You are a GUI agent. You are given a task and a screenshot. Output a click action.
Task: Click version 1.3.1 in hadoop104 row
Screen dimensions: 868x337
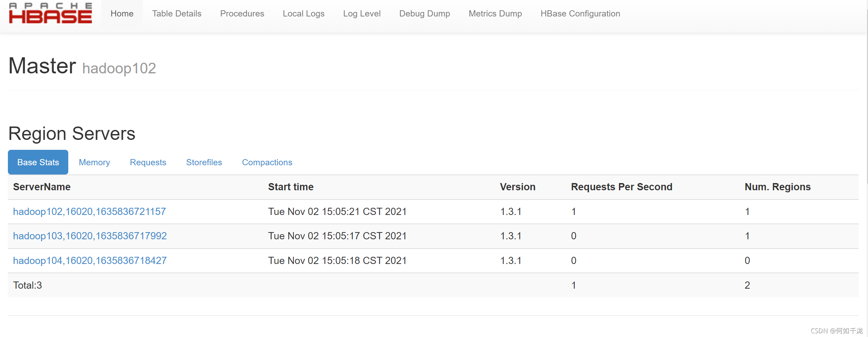click(511, 261)
